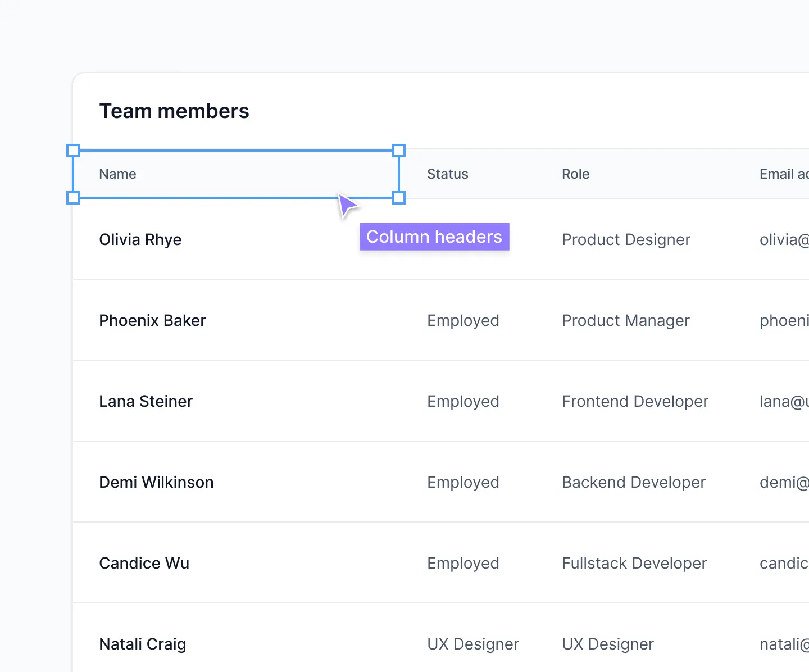Select Demi Wilkinson's name
The image size is (809, 672).
(x=156, y=482)
